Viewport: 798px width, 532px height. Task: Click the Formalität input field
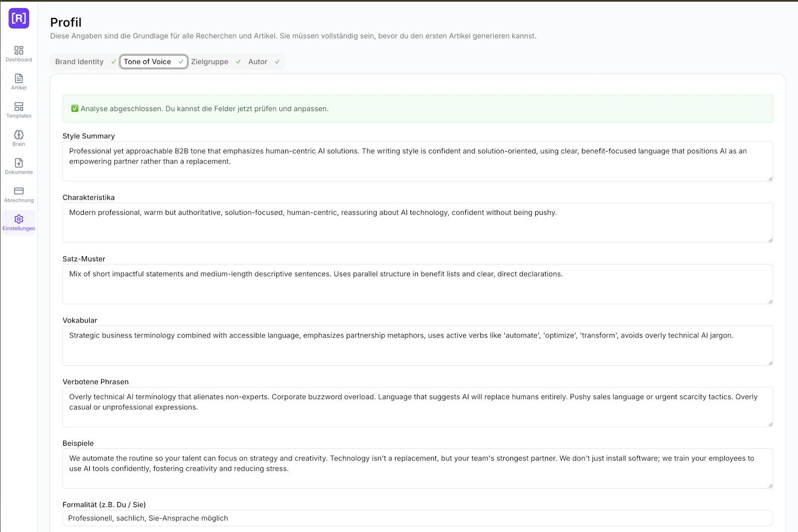[x=417, y=518]
